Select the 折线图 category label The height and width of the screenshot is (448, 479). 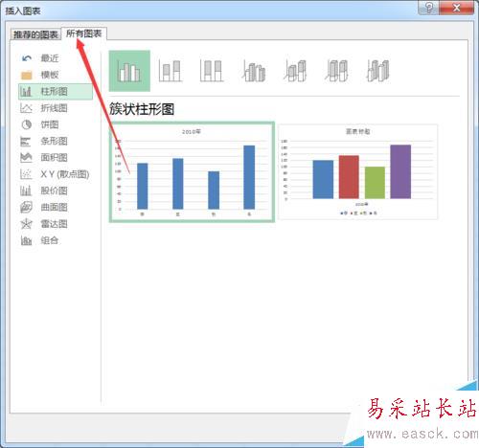tap(55, 108)
